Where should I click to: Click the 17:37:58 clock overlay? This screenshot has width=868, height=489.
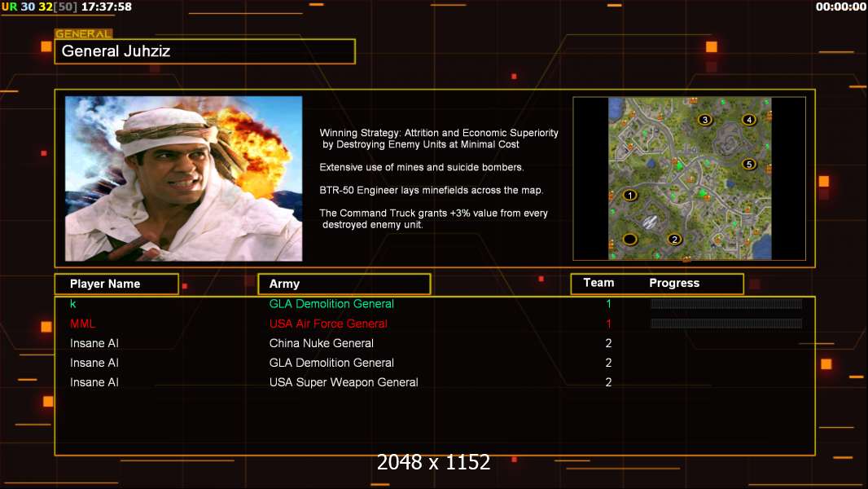tap(107, 7)
